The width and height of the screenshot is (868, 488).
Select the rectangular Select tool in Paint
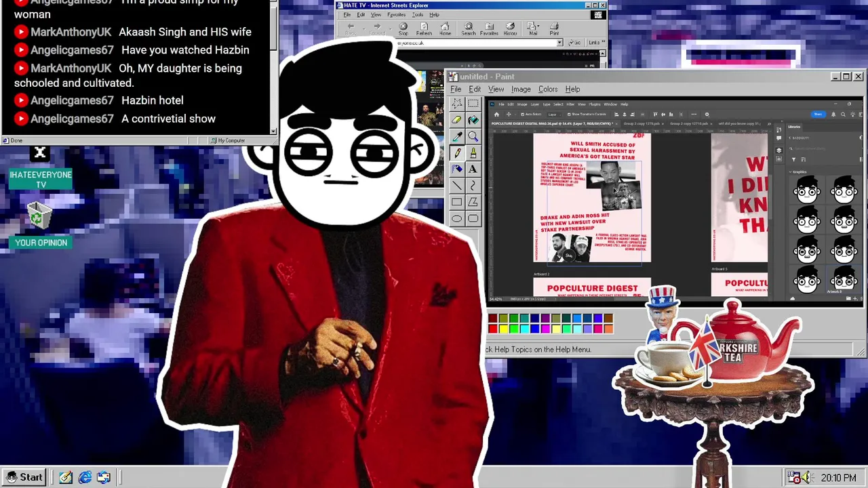473,104
